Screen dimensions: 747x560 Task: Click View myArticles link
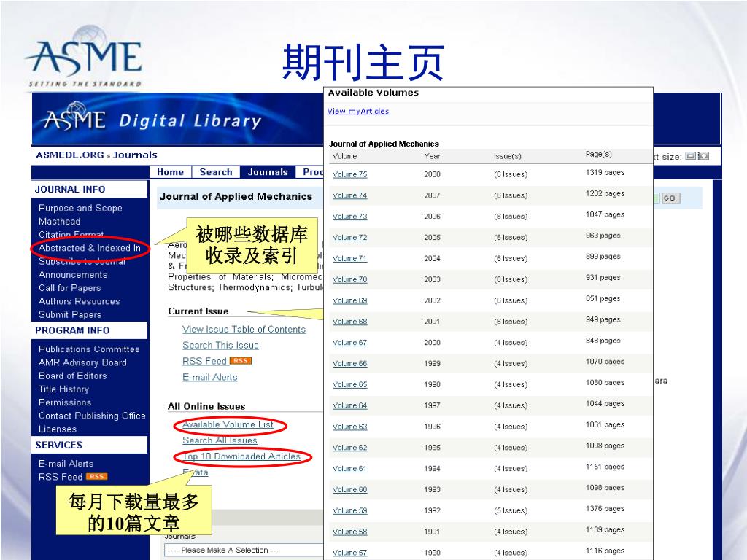[357, 111]
